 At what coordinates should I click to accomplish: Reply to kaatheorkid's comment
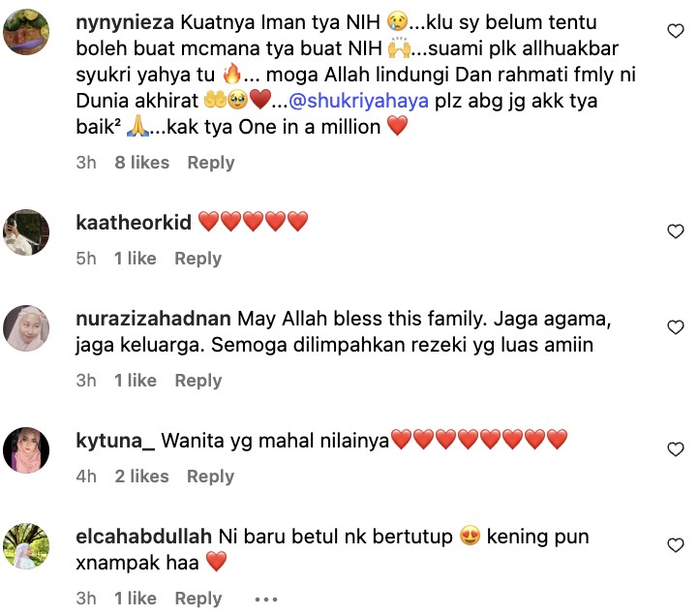(x=198, y=259)
